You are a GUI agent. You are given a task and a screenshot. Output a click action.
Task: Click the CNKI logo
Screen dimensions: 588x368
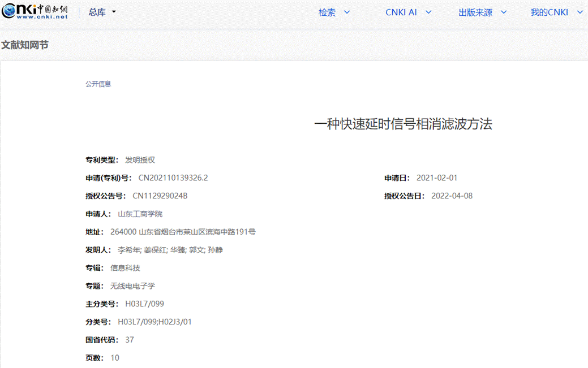click(35, 12)
